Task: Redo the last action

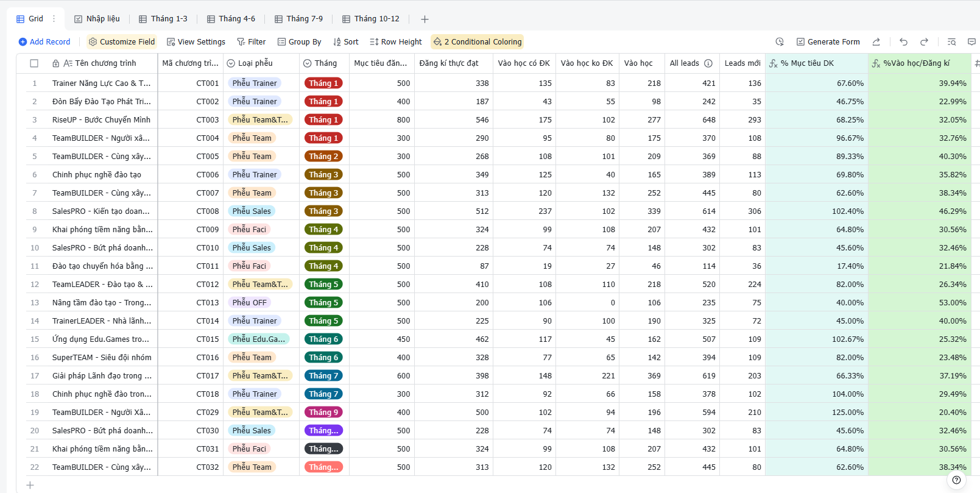Action: [924, 42]
